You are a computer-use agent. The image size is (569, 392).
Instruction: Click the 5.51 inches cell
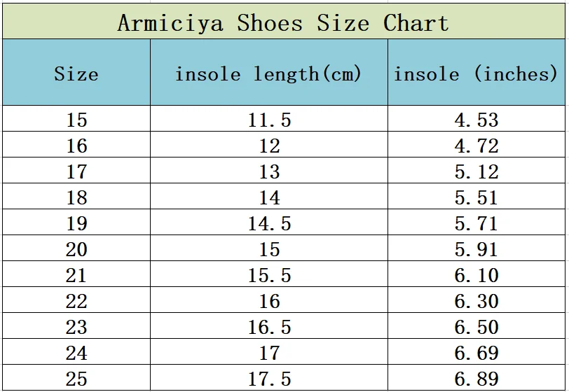tap(477, 197)
